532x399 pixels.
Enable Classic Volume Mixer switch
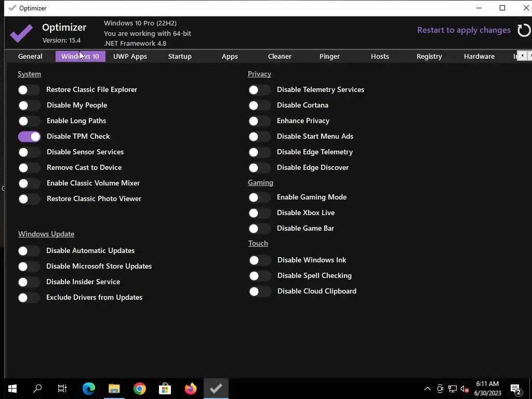(29, 183)
